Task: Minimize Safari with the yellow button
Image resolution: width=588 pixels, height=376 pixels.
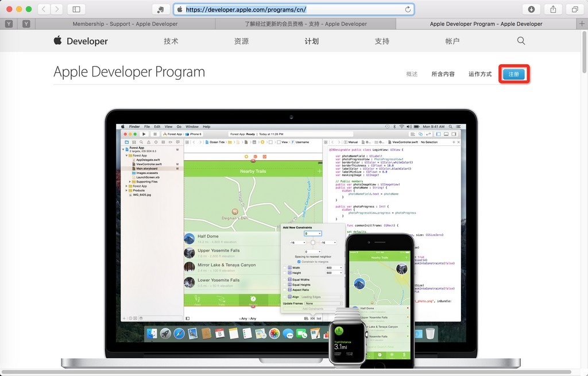Action: (19, 9)
